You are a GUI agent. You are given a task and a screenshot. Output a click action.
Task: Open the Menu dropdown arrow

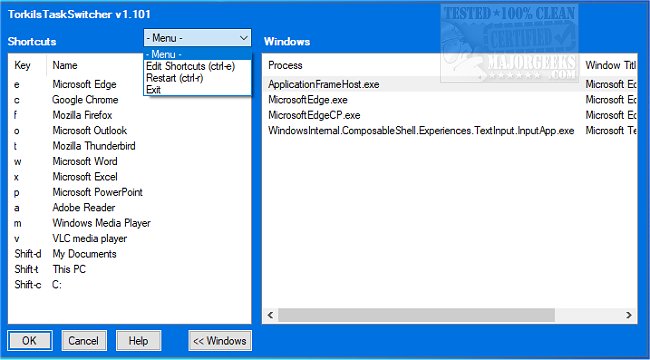tap(243, 38)
